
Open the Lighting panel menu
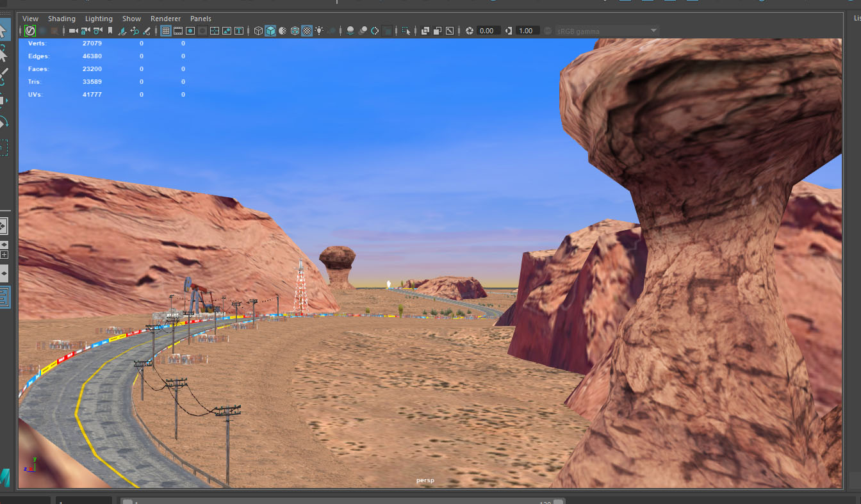(x=99, y=19)
